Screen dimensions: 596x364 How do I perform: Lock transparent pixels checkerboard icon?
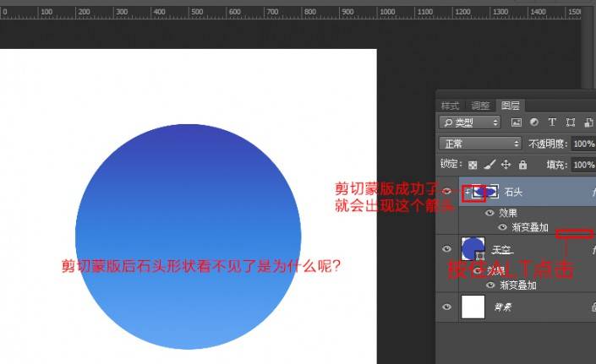pos(473,165)
